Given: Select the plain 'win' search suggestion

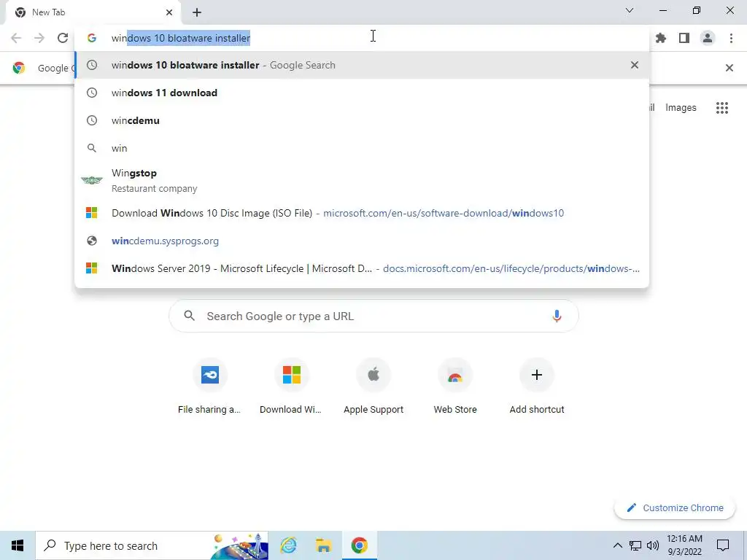Looking at the screenshot, I should (362, 148).
